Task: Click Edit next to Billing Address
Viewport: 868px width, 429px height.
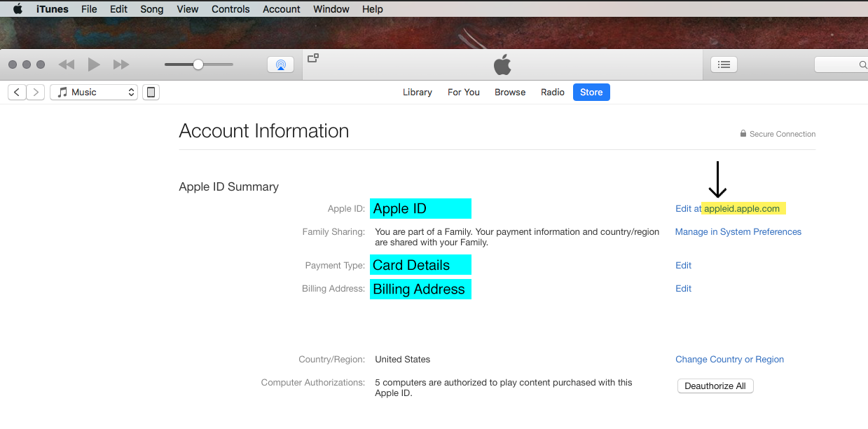Action: click(684, 288)
